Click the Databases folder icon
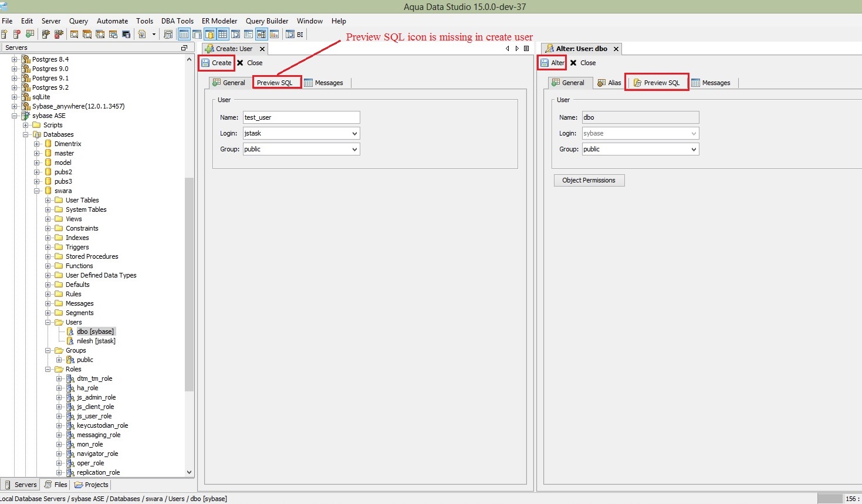The image size is (862, 504). click(x=37, y=134)
